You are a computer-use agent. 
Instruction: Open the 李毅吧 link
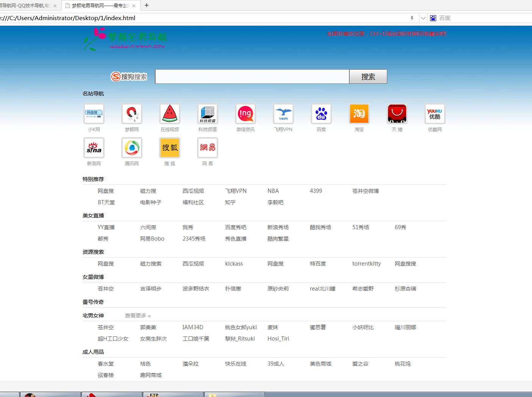(x=275, y=202)
